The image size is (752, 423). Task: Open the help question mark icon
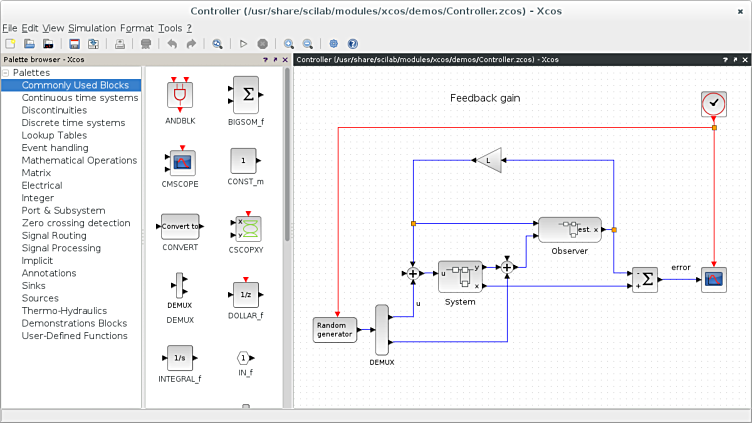(352, 44)
